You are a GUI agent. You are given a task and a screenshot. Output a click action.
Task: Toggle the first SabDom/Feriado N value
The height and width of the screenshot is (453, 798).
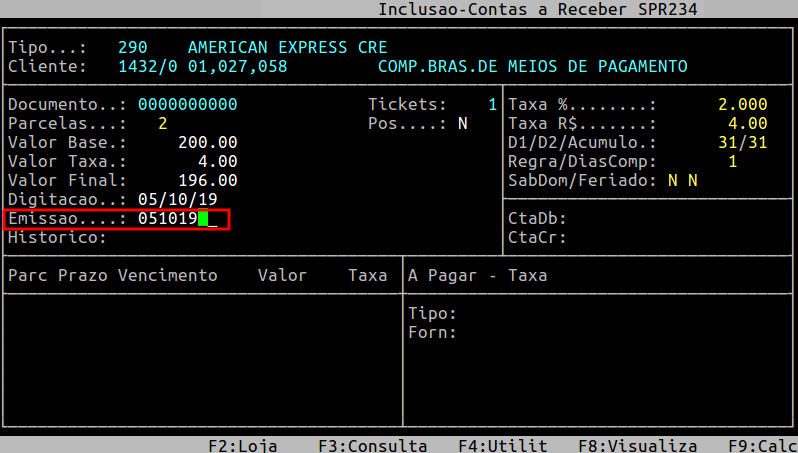point(672,181)
